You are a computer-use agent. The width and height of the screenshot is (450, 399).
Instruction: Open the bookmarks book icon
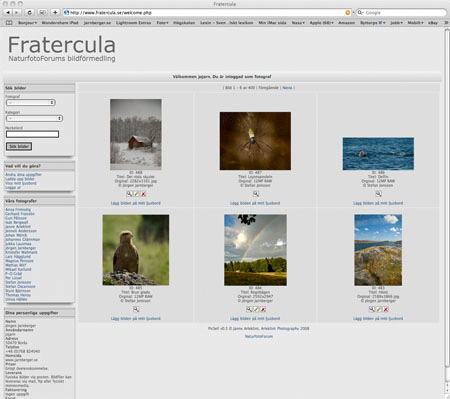(x=9, y=23)
